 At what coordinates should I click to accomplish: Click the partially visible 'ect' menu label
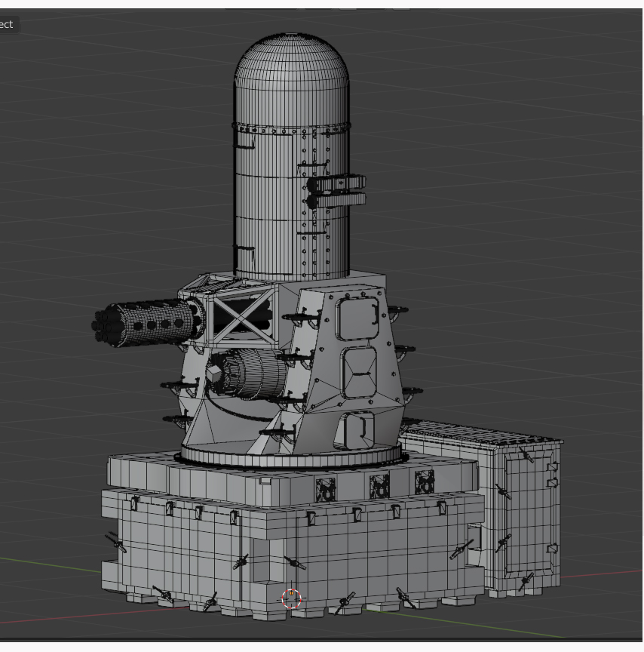pos(7,23)
